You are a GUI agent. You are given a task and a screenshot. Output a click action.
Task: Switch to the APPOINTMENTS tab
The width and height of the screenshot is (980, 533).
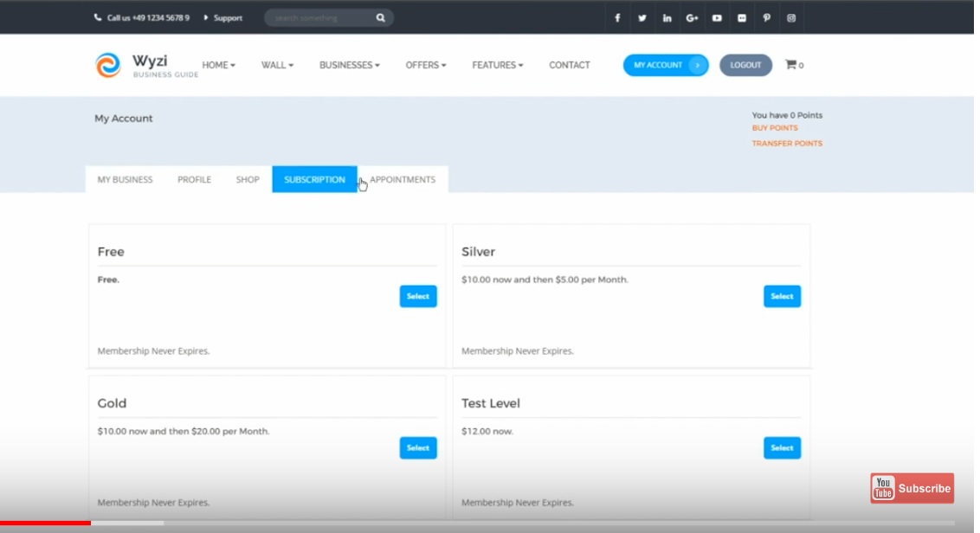[402, 179]
